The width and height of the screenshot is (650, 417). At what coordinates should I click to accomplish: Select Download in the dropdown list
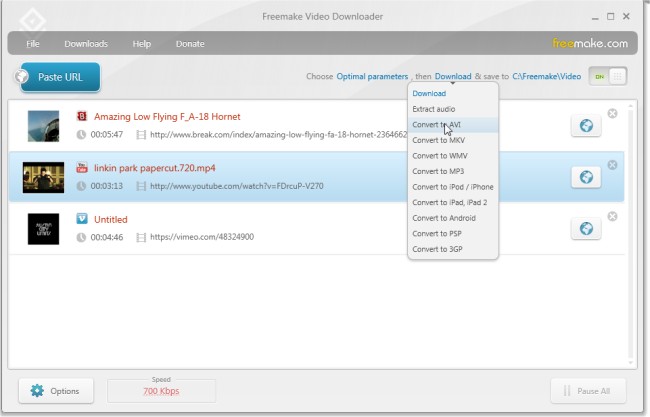click(453, 94)
